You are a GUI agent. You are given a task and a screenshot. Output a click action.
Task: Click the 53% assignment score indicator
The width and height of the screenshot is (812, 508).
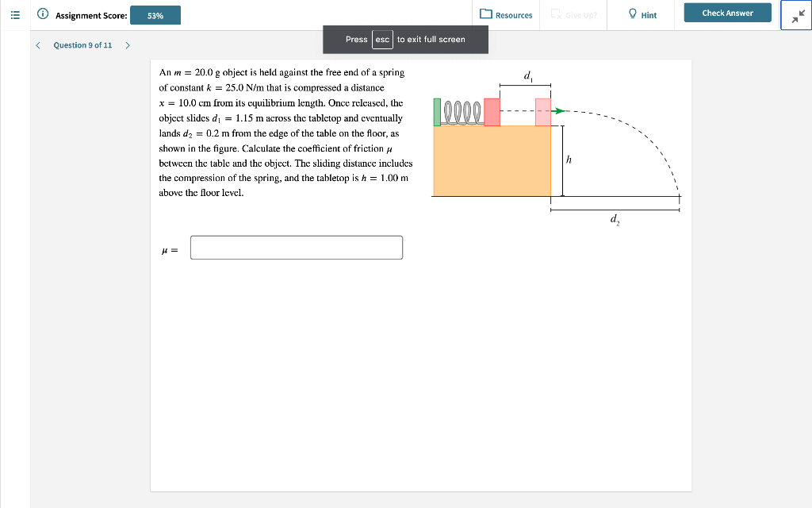tap(155, 14)
